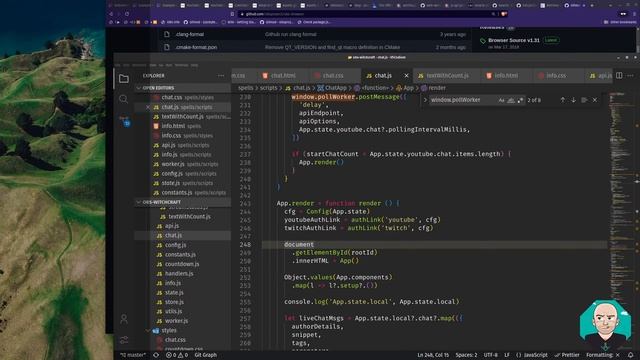The height and width of the screenshot is (360, 640).
Task: Toggle find in selection
Action: 584,100
